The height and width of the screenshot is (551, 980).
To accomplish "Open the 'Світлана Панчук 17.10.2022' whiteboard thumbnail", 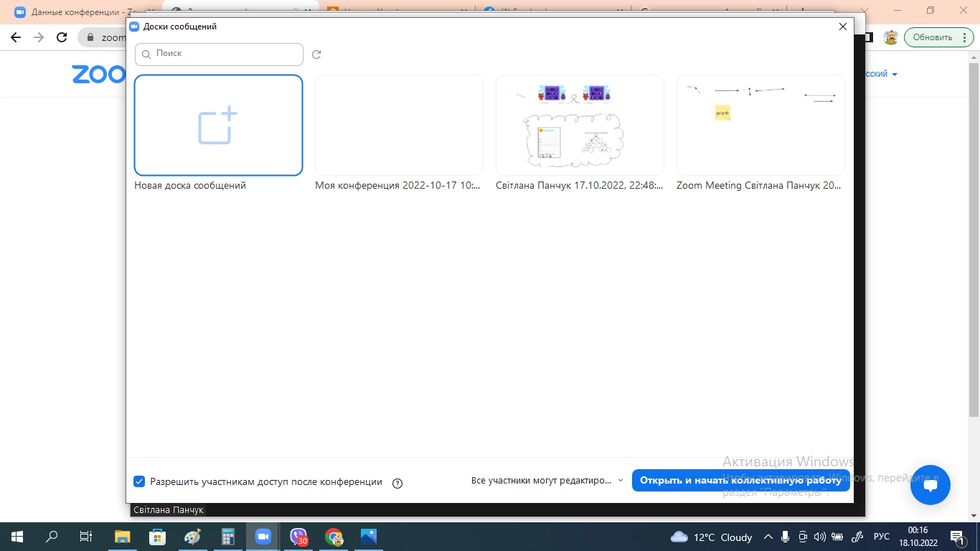I will tap(580, 126).
